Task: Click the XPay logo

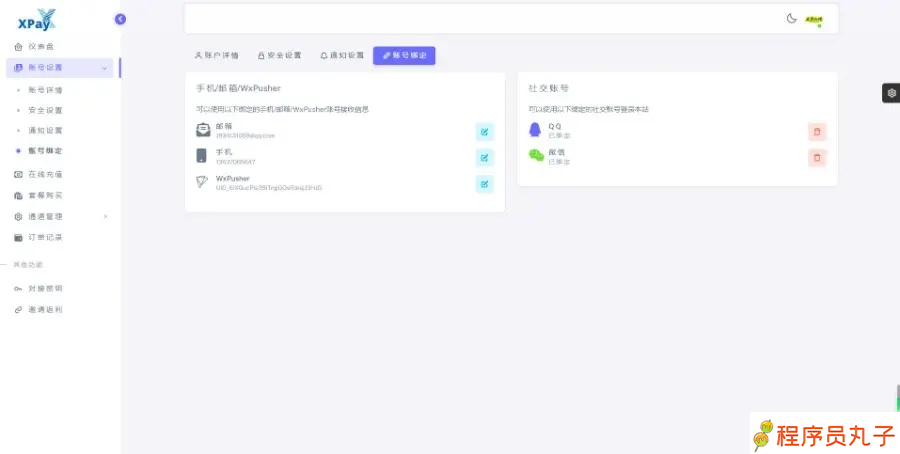Action: [x=37, y=20]
